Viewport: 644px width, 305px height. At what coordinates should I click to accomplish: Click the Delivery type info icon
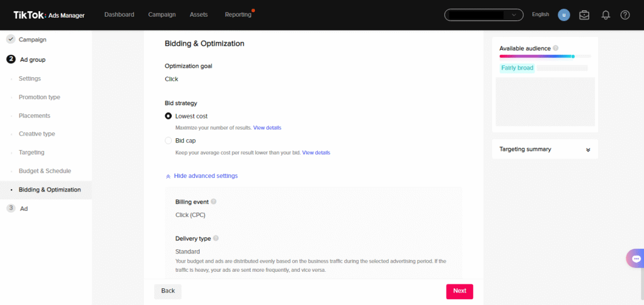tap(216, 238)
